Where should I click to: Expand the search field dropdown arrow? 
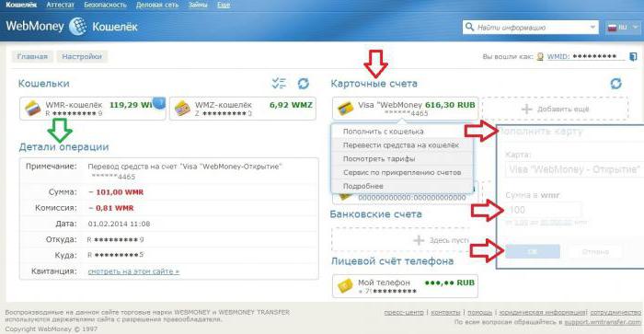[x=592, y=28]
